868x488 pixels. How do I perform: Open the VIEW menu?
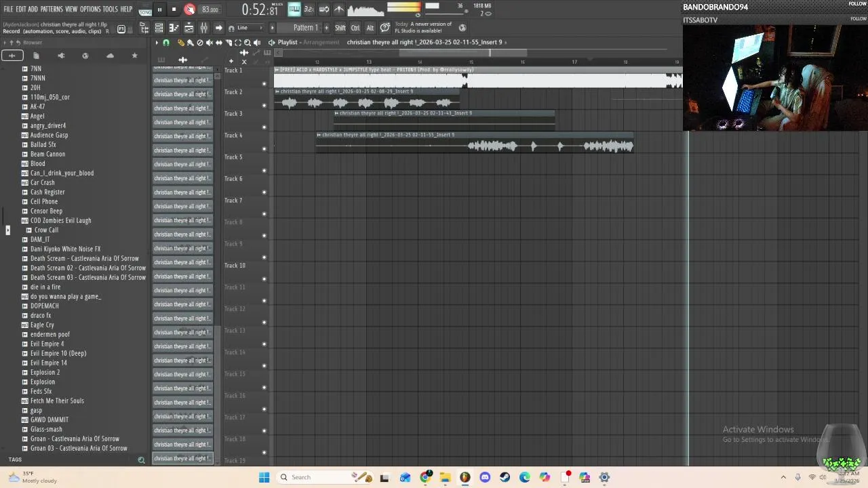click(71, 9)
